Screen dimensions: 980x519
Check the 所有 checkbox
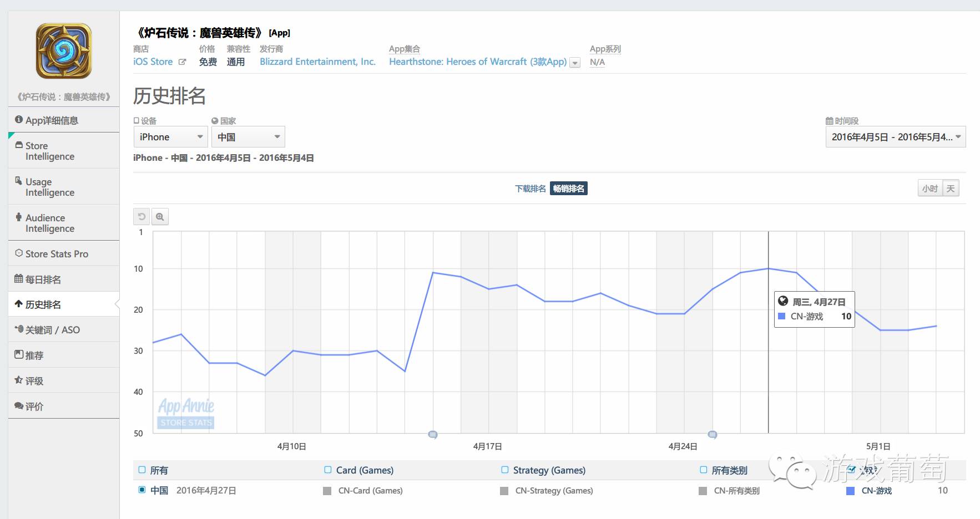coord(142,470)
